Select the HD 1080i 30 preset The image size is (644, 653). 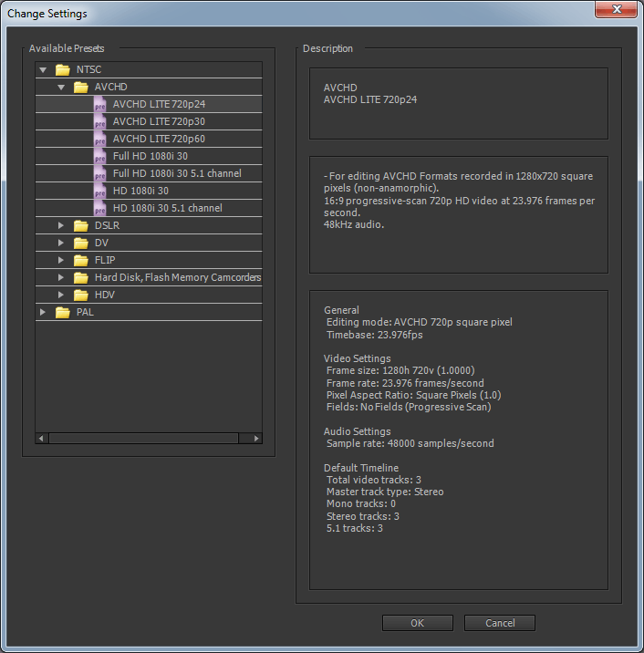149,191
